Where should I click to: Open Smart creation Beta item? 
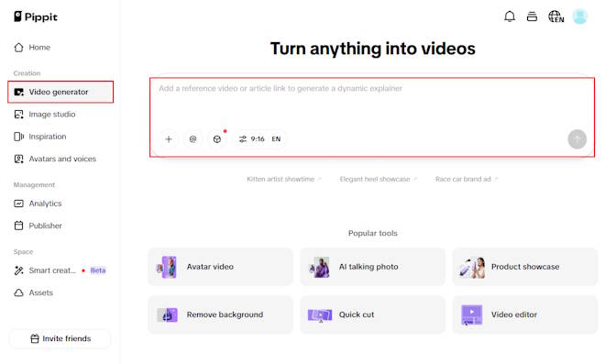(60, 270)
